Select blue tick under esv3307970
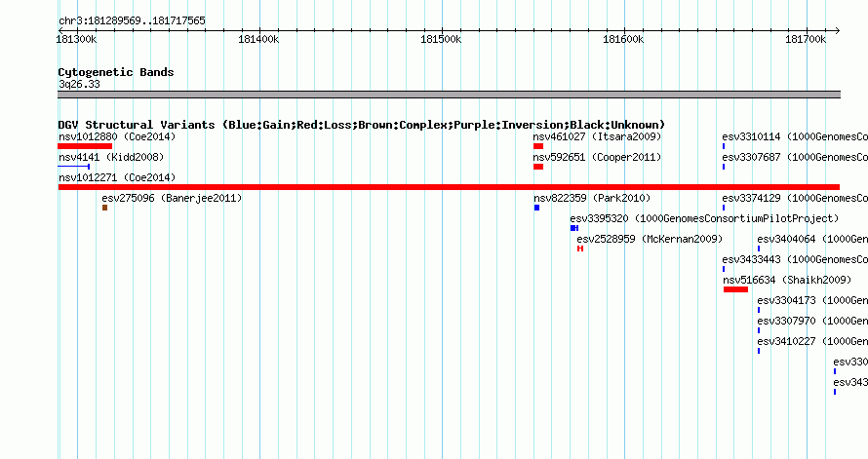 pyautogui.click(x=759, y=330)
